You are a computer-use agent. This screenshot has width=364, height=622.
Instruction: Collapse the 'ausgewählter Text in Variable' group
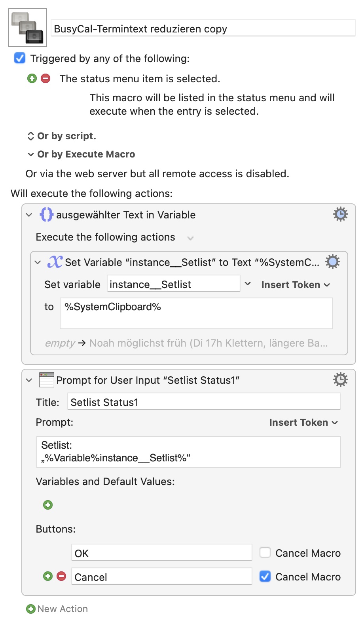29,215
